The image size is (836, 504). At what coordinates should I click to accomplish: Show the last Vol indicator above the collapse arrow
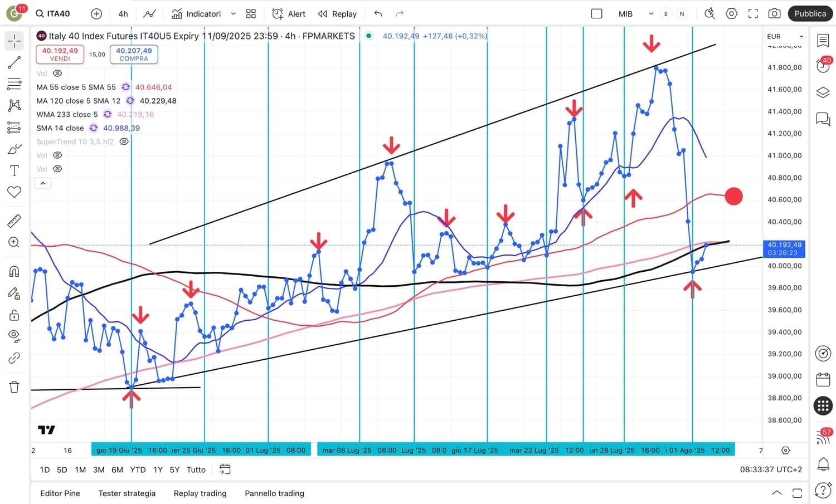[57, 169]
